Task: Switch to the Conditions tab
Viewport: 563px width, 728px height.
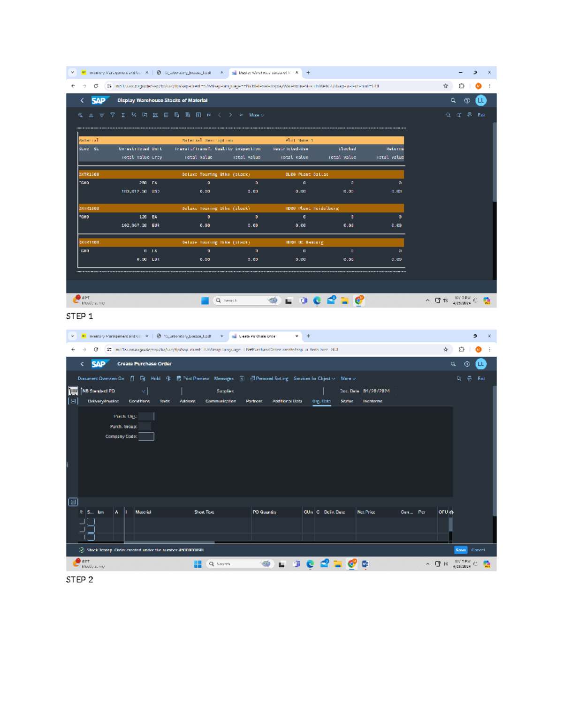Action: pyautogui.click(x=139, y=401)
